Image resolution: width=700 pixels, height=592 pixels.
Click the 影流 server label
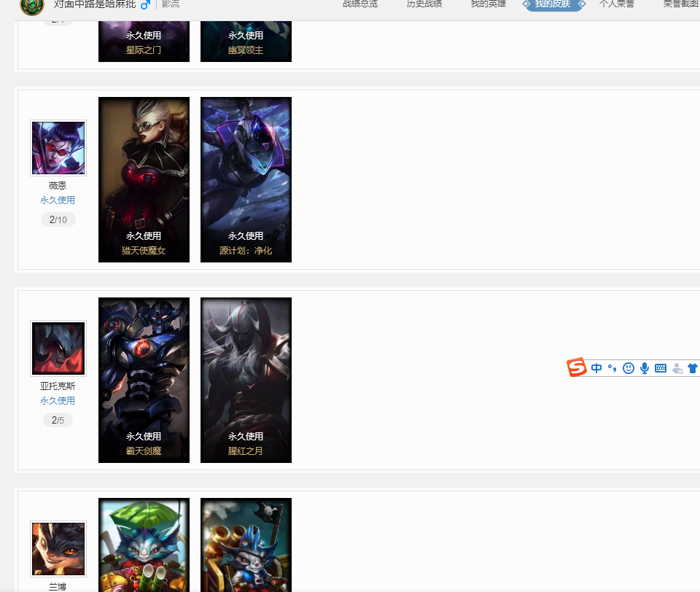pos(171,4)
